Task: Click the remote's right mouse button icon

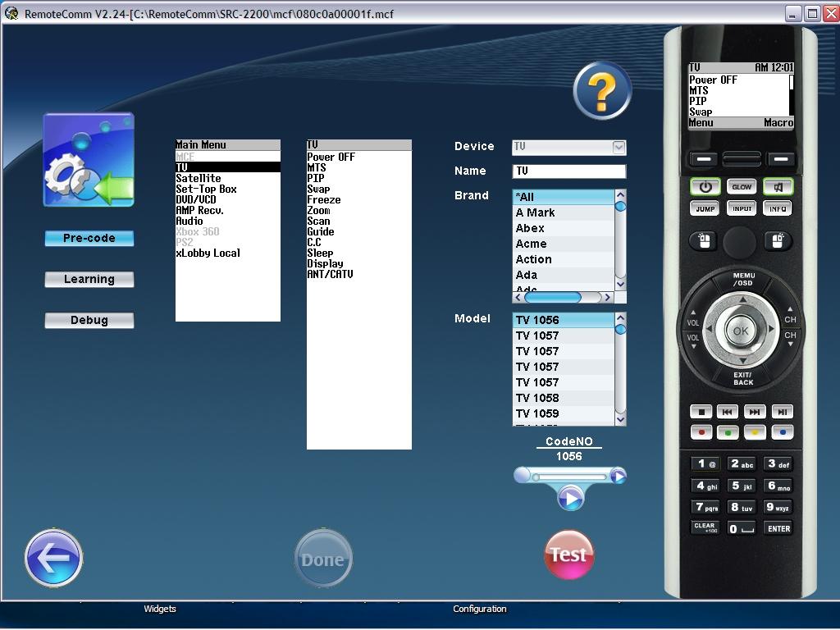Action: [778, 241]
